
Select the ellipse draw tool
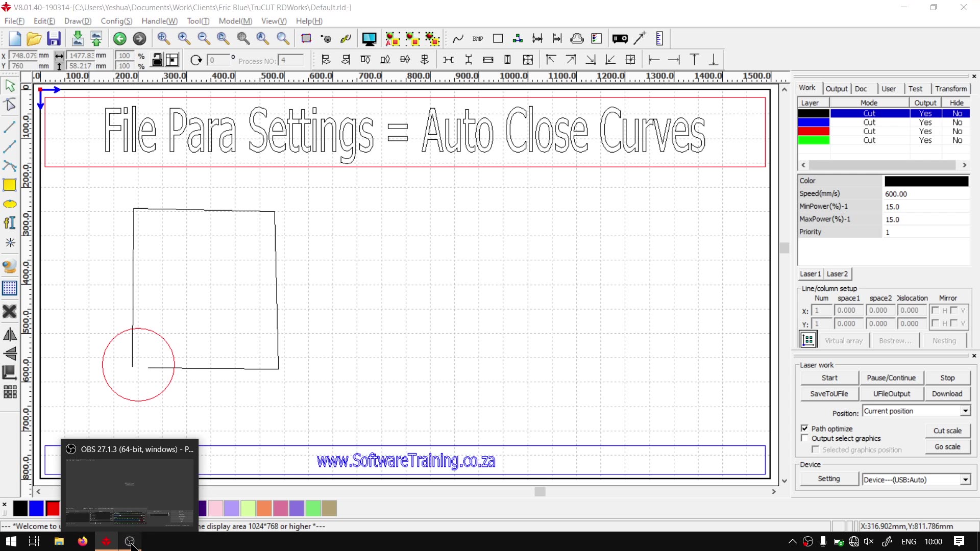[10, 205]
